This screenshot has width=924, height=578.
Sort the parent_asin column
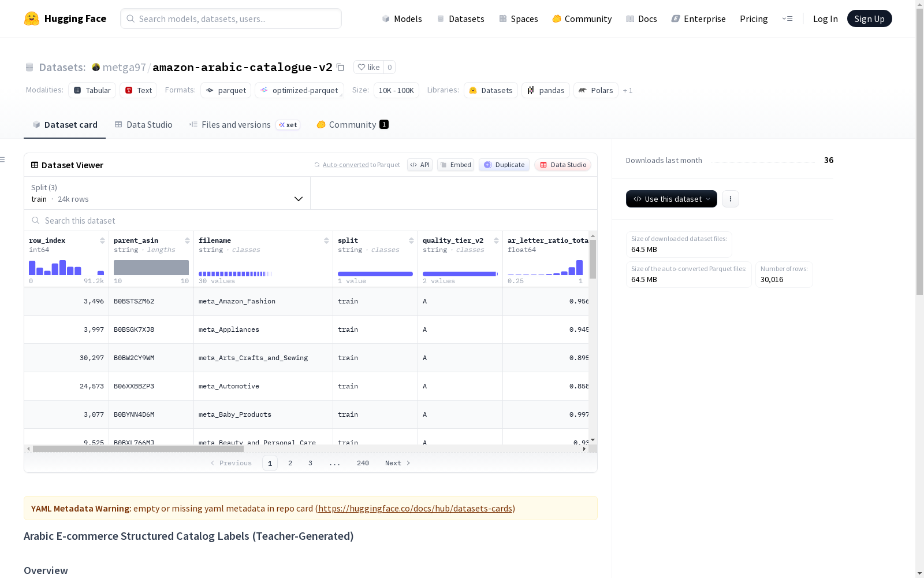[x=187, y=240]
